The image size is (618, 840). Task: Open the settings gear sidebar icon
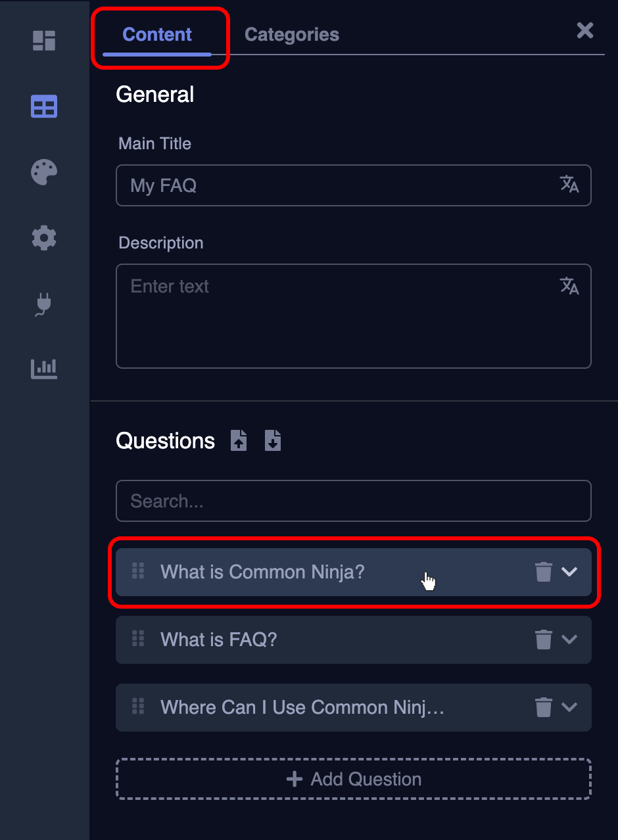point(44,238)
